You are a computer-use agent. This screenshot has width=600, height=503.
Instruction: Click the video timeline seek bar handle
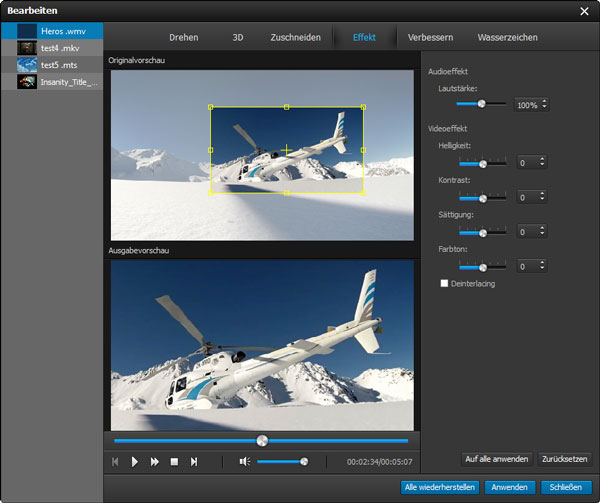click(262, 440)
